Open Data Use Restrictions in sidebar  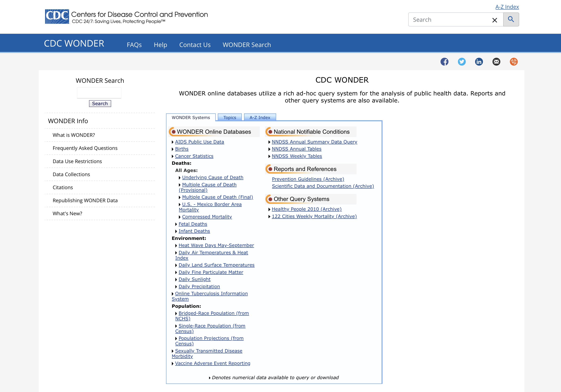77,161
